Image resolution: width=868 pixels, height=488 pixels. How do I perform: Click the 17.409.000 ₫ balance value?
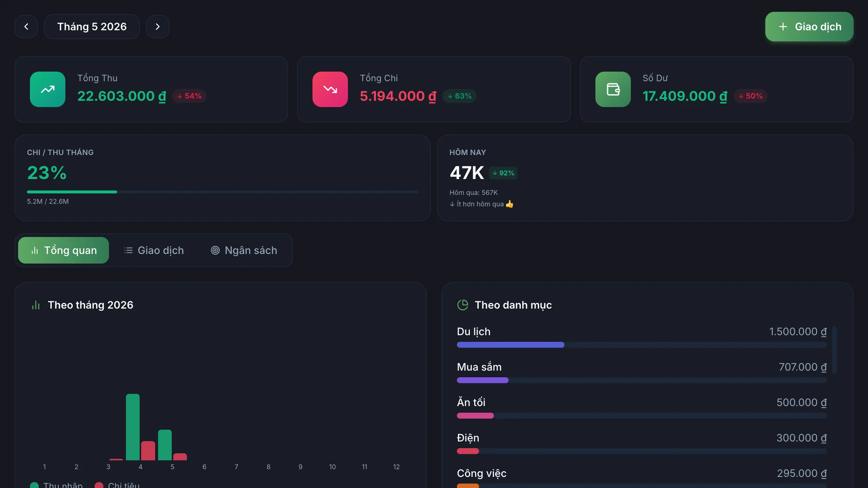(x=685, y=96)
